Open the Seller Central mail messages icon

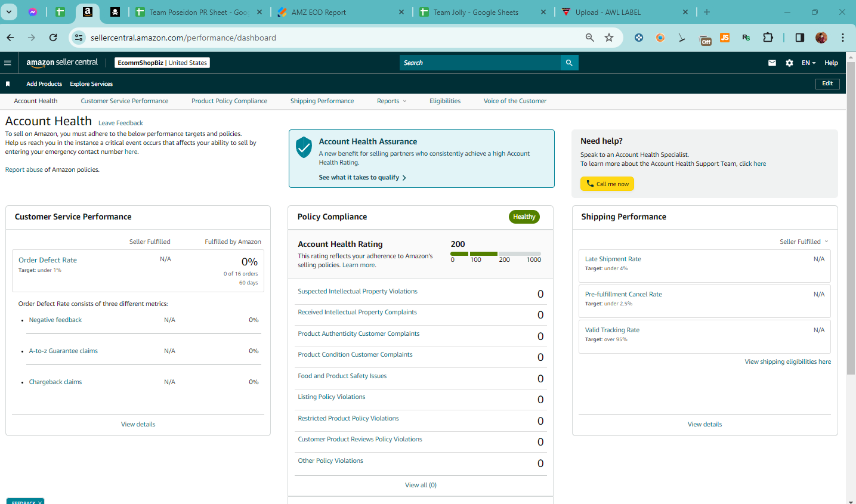pos(772,63)
